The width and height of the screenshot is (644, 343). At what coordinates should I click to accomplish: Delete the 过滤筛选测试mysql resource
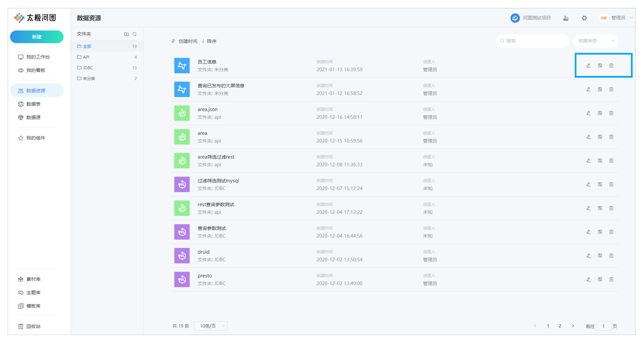(611, 184)
